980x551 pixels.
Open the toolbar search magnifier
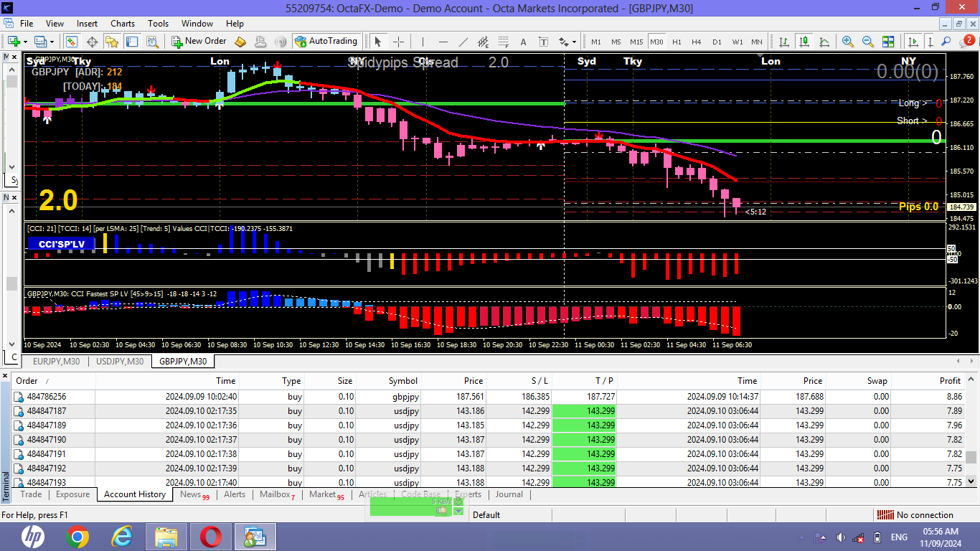tap(946, 42)
